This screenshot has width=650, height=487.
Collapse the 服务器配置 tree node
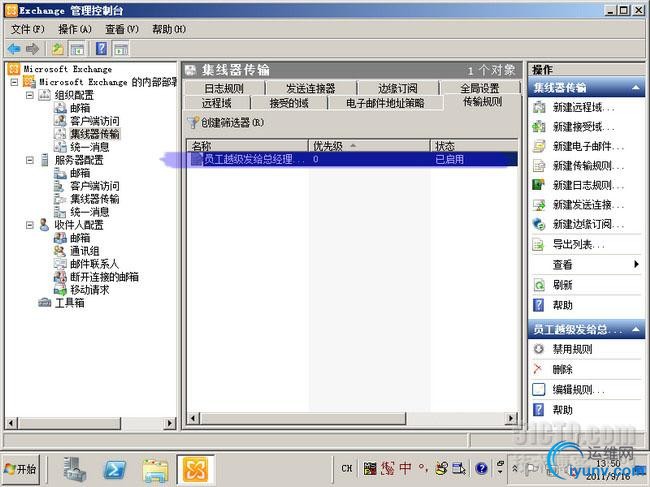click(x=29, y=160)
